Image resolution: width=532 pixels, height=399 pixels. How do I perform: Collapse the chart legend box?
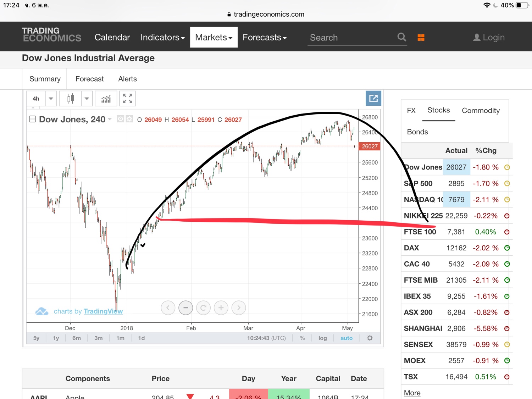[x=32, y=119]
